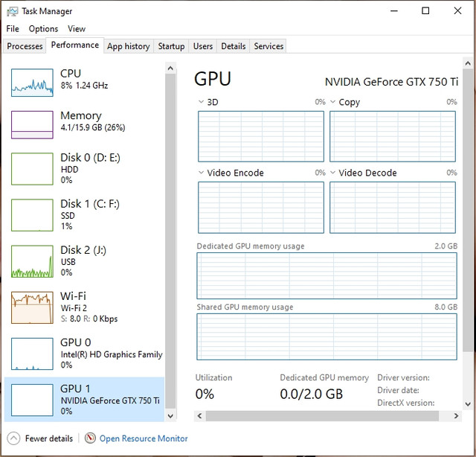Screen dimensions: 476x457
Task: Select the Disk 1 SSD thumbnail
Action: [32, 215]
